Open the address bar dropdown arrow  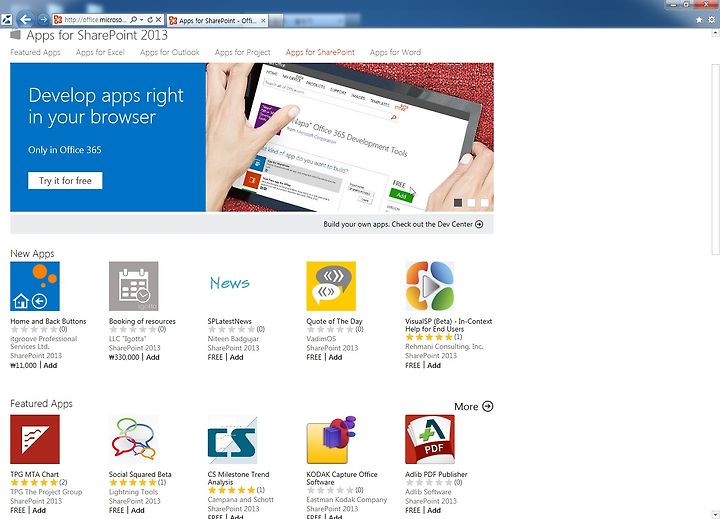point(142,20)
